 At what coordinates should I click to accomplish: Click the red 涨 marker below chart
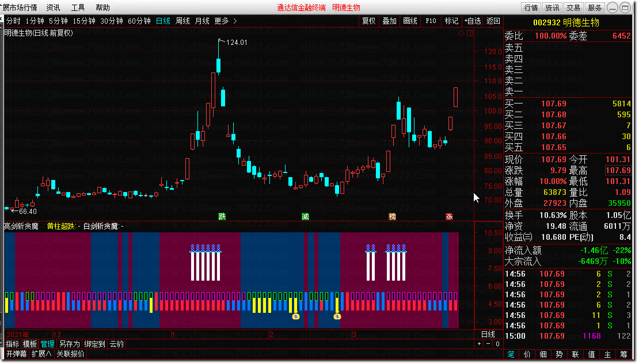449,217
